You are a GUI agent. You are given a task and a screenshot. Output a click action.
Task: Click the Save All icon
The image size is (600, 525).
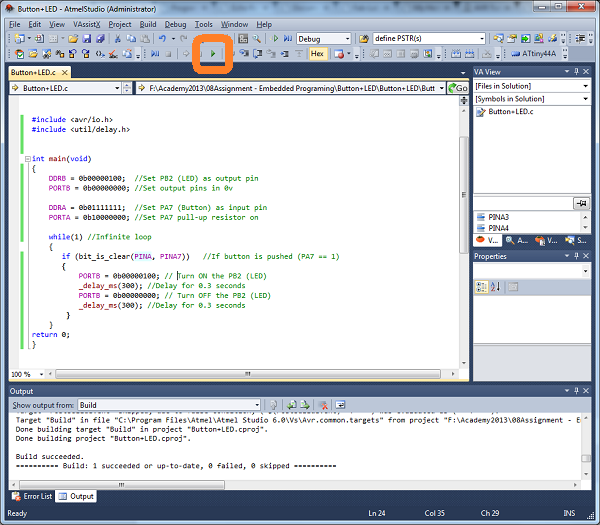pos(100,39)
